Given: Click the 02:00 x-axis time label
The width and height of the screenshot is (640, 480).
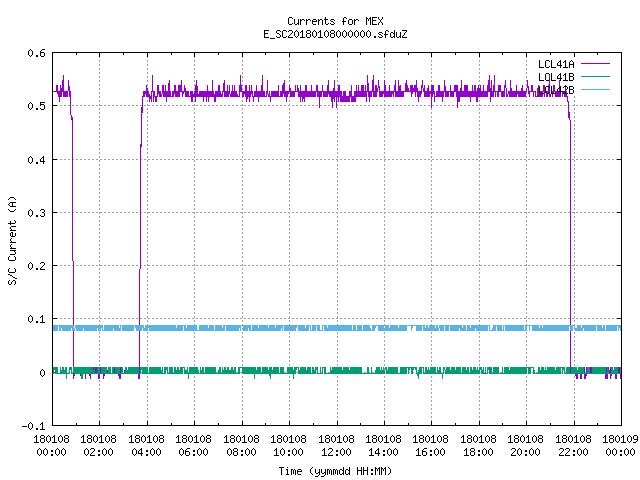Looking at the screenshot, I should click(98, 452).
